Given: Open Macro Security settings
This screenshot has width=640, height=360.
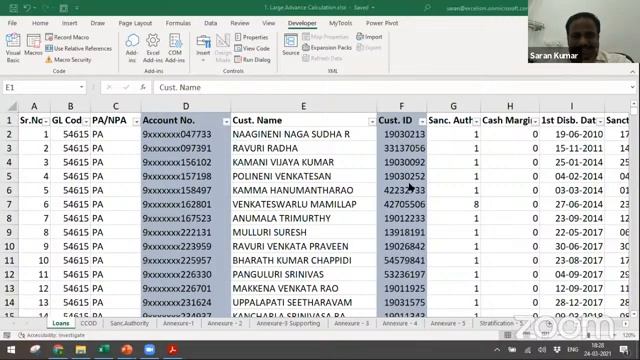Looking at the screenshot, I should click(x=68, y=60).
